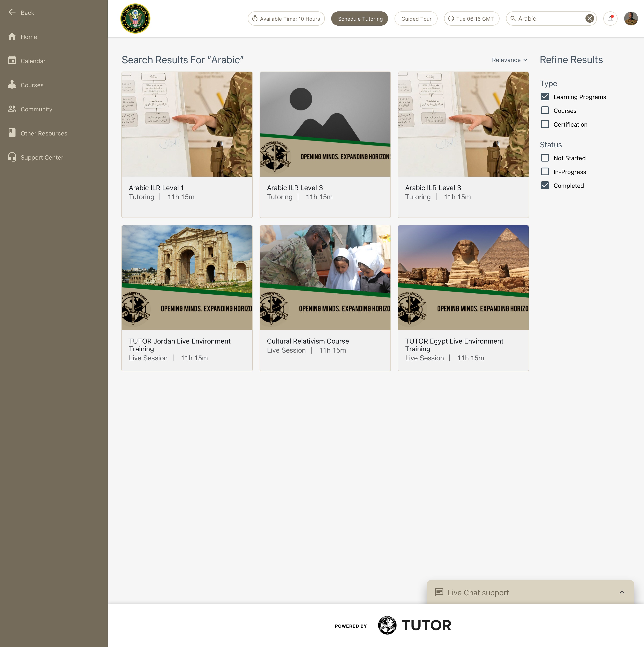644x647 pixels.
Task: Check the Not Started status
Action: 545,158
